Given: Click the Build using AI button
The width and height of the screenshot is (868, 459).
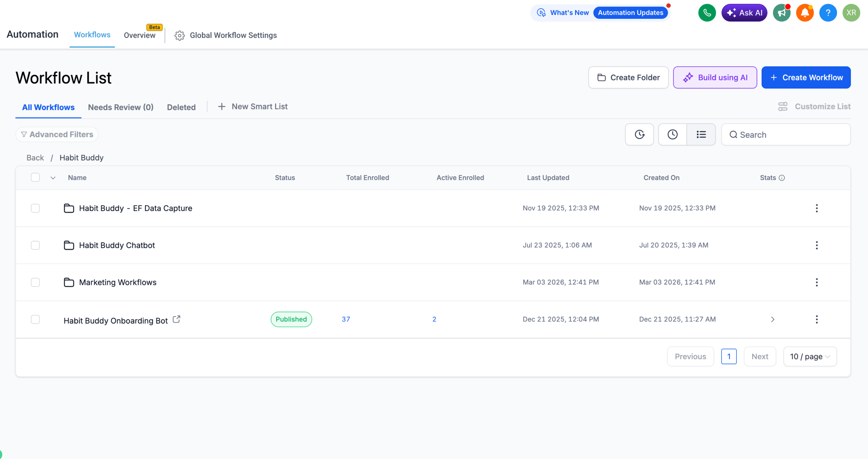Looking at the screenshot, I should [715, 78].
